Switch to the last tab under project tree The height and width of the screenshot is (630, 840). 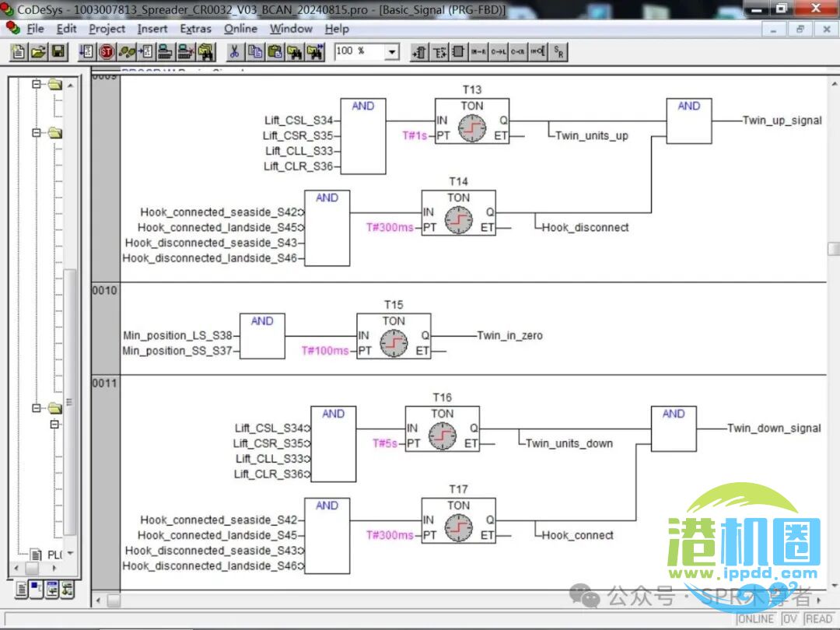click(68, 589)
